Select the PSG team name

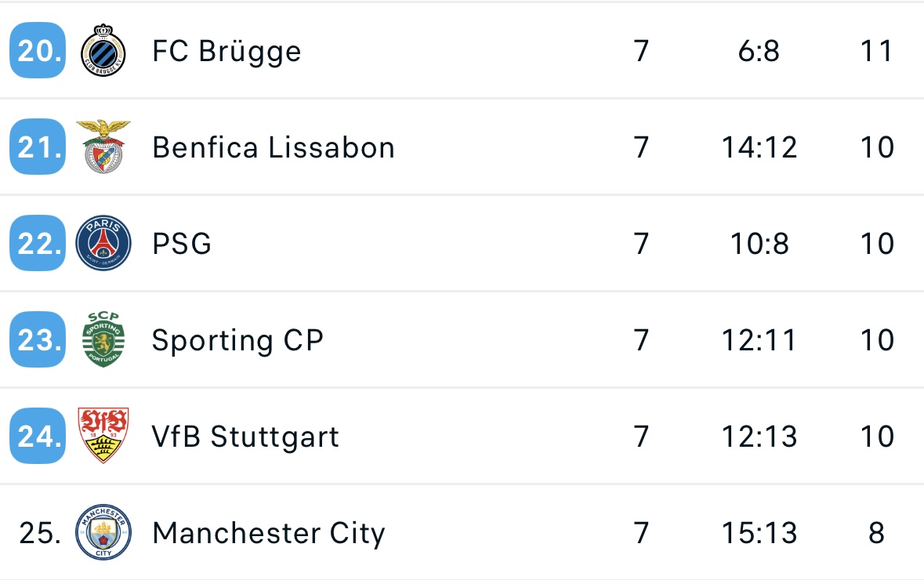182,244
